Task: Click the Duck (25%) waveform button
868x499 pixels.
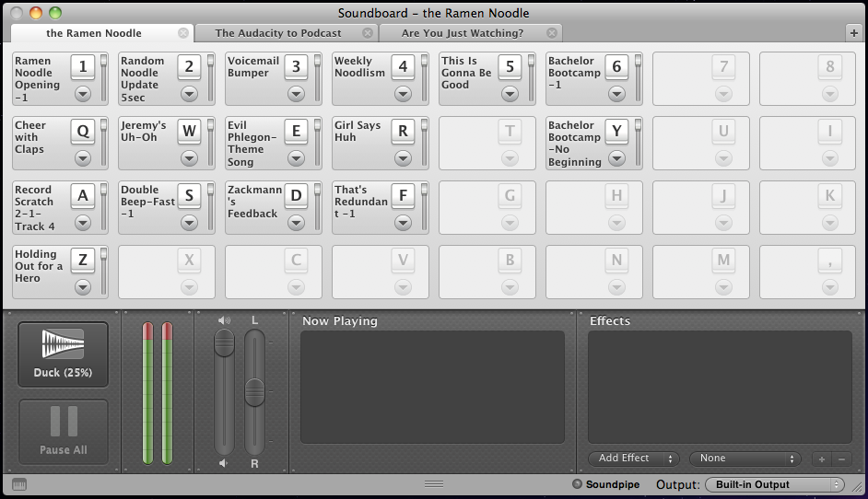Action: (63, 354)
